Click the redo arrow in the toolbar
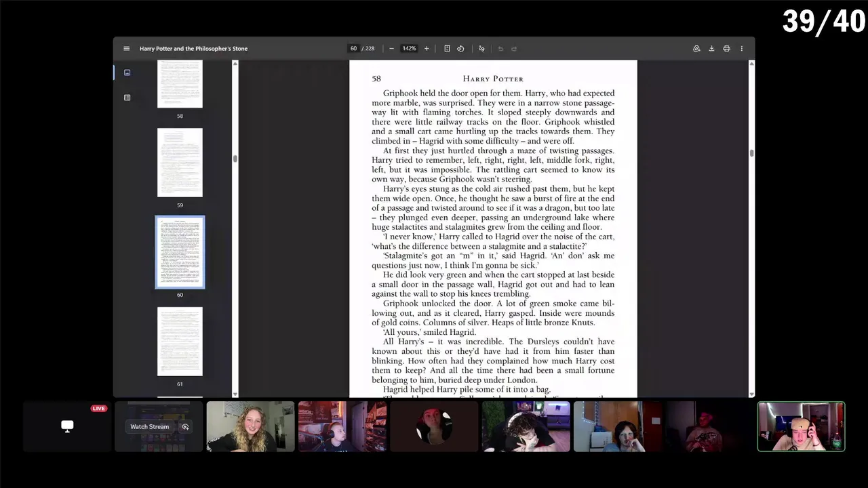Viewport: 868px width, 488px height. click(514, 49)
